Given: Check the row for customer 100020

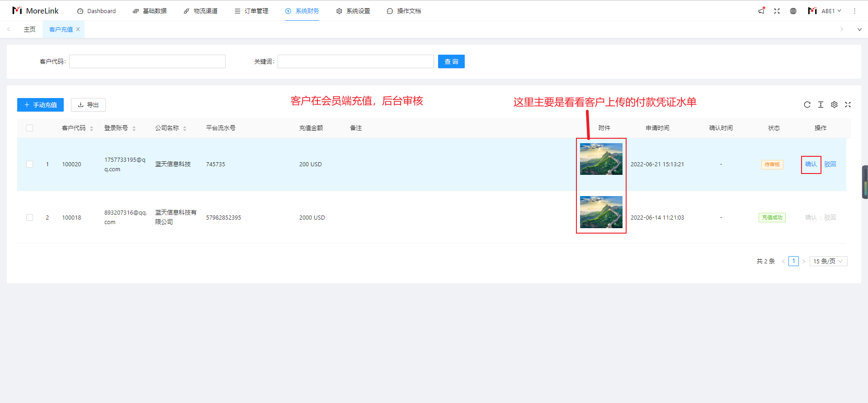Looking at the screenshot, I should pos(30,164).
